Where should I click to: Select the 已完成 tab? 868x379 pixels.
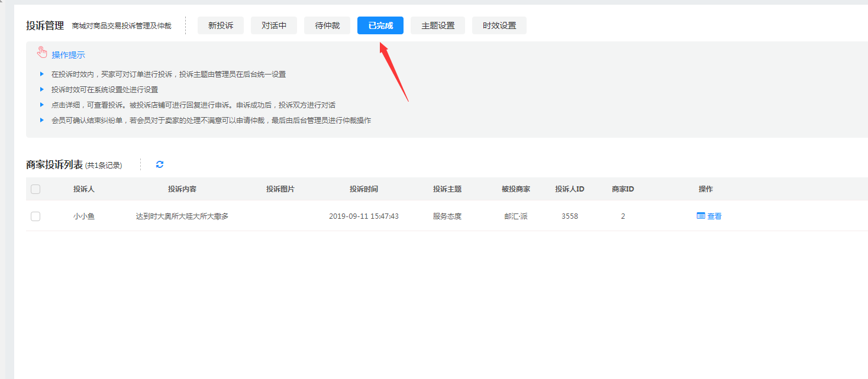[380, 25]
